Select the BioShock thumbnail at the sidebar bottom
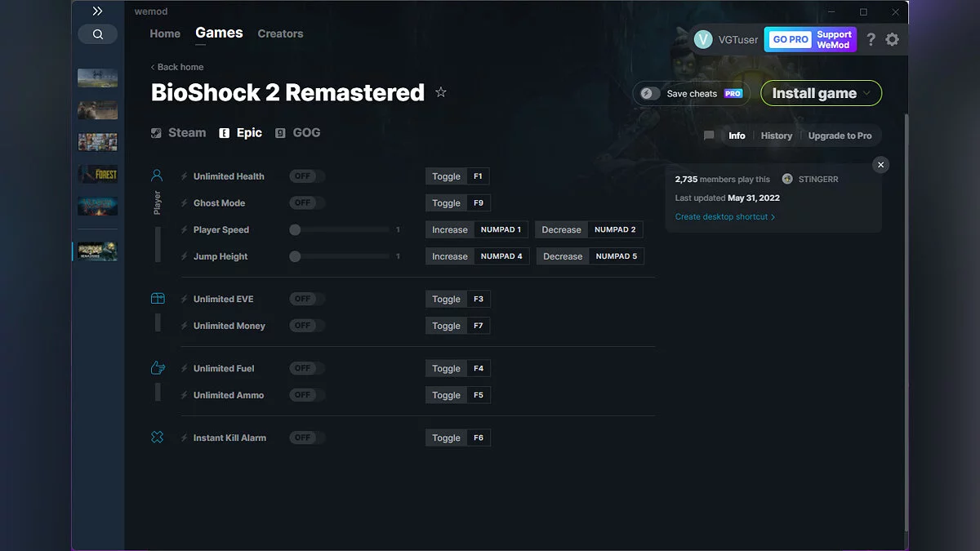Image resolution: width=980 pixels, height=551 pixels. pyautogui.click(x=97, y=251)
